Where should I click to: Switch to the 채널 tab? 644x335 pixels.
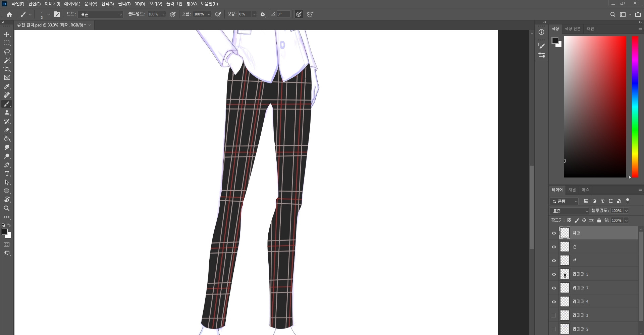click(572, 190)
